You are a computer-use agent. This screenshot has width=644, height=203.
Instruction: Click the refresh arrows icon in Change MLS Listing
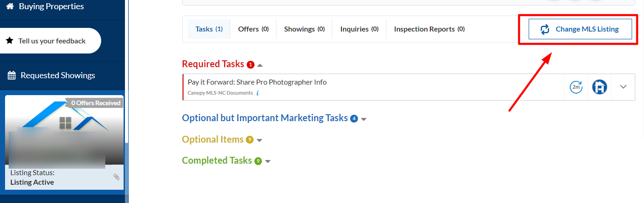[545, 29]
